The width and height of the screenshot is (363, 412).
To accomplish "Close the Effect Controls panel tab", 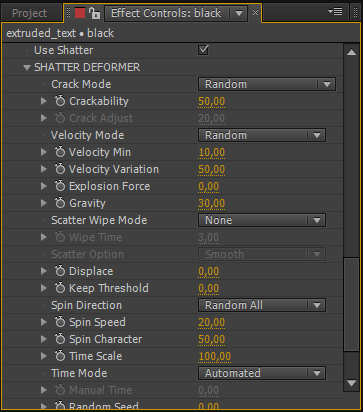I will (255, 13).
